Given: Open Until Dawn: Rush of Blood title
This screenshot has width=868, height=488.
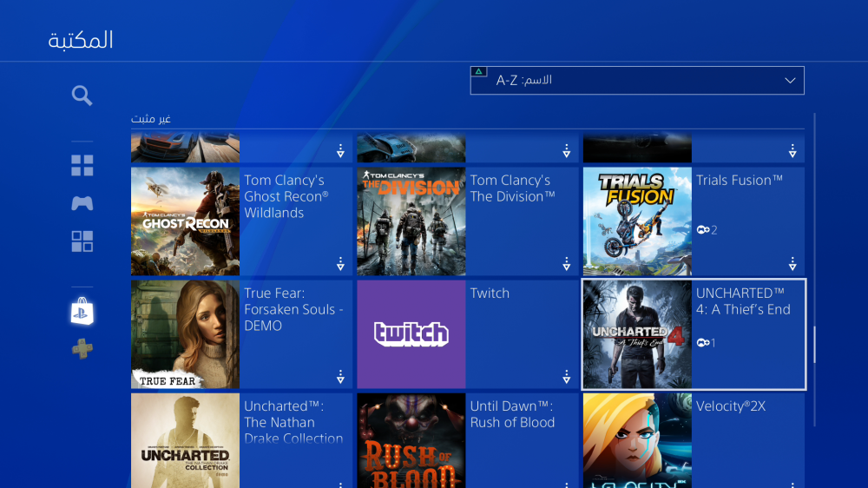Looking at the screenshot, I should (x=512, y=414).
